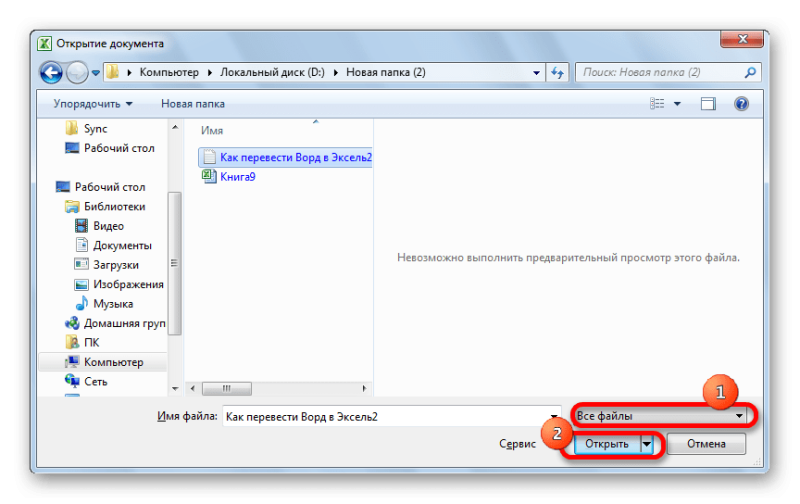Click the Открыть button
Image resolution: width=800 pixels, height=504 pixels.
pyautogui.click(x=607, y=444)
